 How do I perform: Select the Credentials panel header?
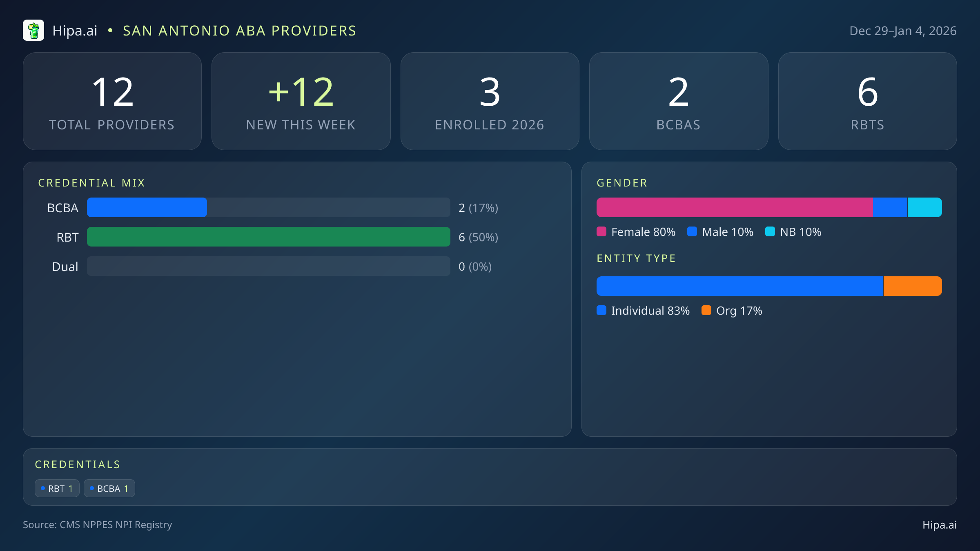78,464
